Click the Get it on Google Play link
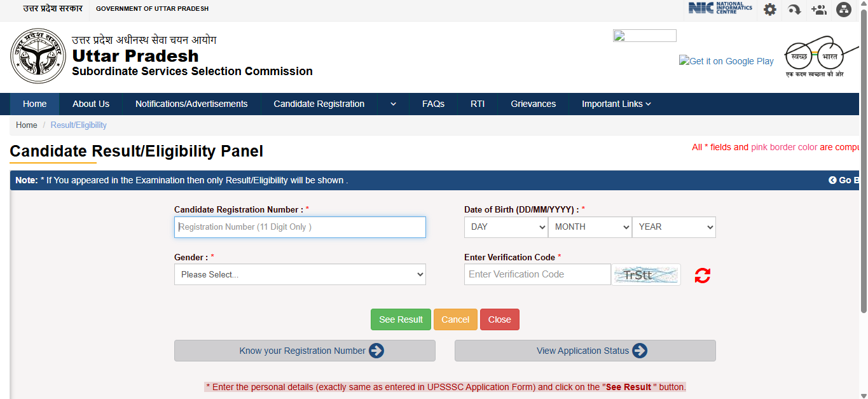868x399 pixels. [726, 61]
